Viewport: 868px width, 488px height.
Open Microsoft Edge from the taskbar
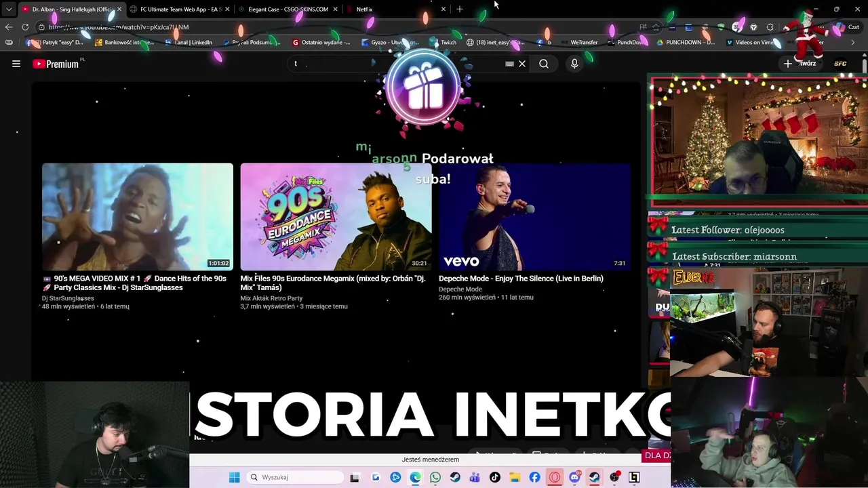pyautogui.click(x=415, y=477)
